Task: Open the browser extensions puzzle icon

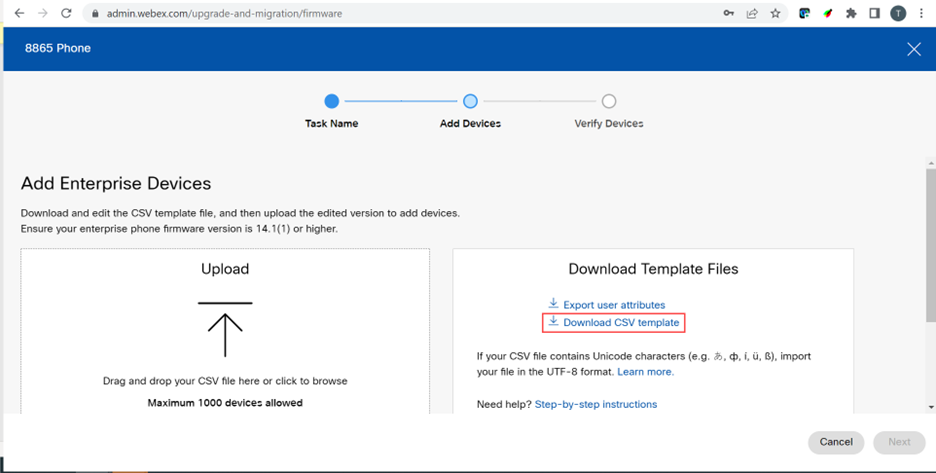Action: point(851,13)
